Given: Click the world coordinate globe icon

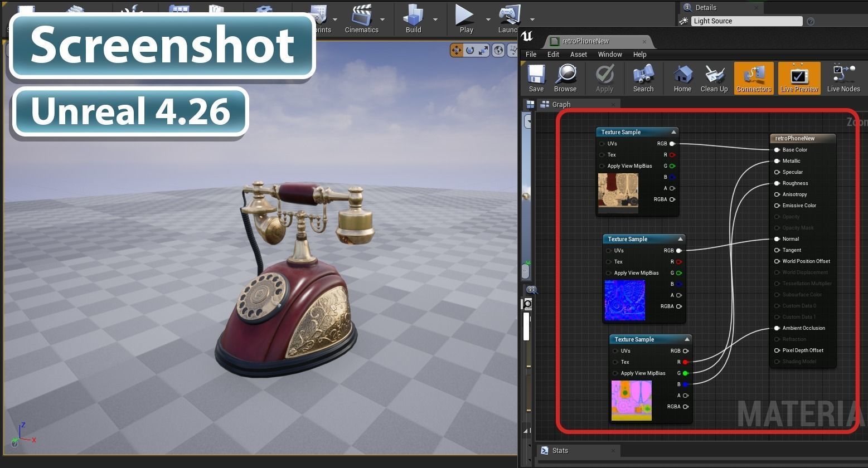Looking at the screenshot, I should point(498,50).
